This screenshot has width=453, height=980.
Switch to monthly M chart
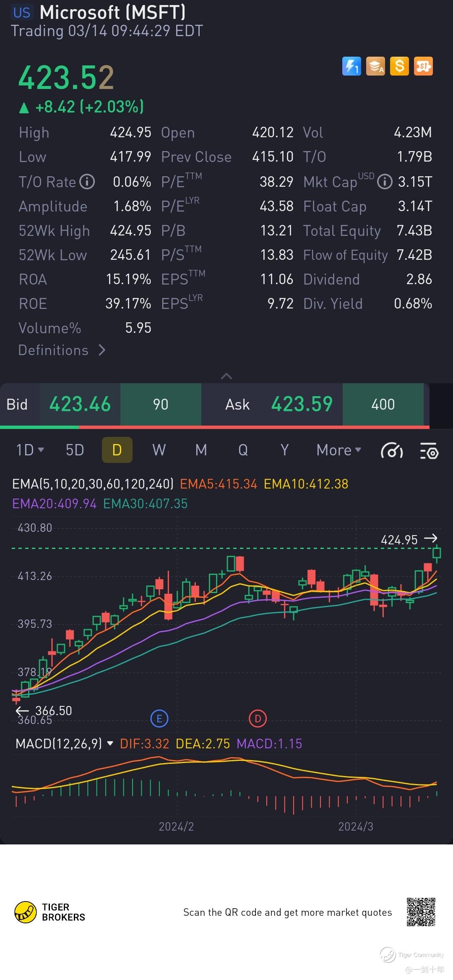(201, 450)
